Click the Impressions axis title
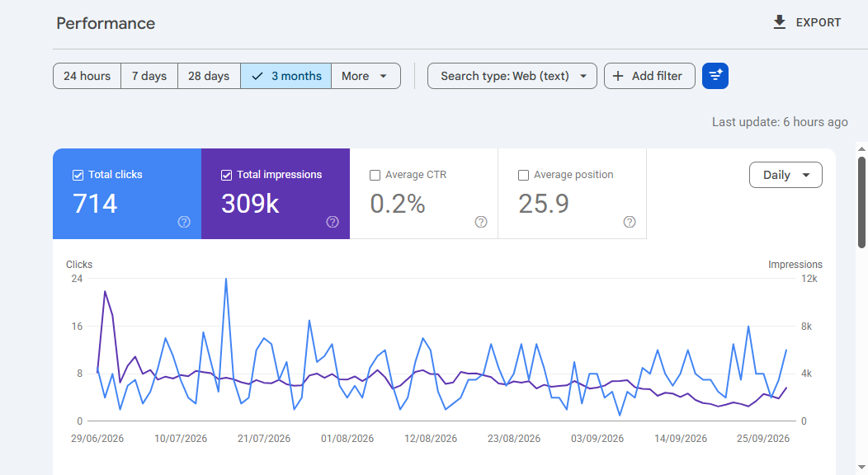 (795, 265)
